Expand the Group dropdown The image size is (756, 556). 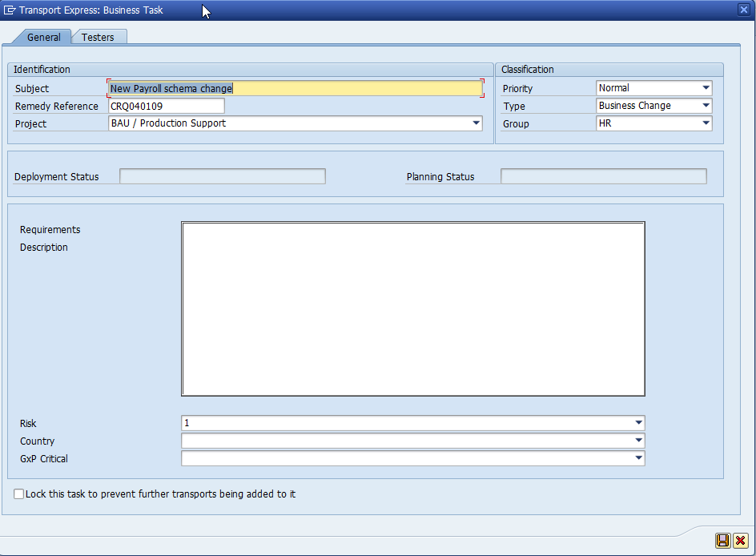click(x=706, y=123)
